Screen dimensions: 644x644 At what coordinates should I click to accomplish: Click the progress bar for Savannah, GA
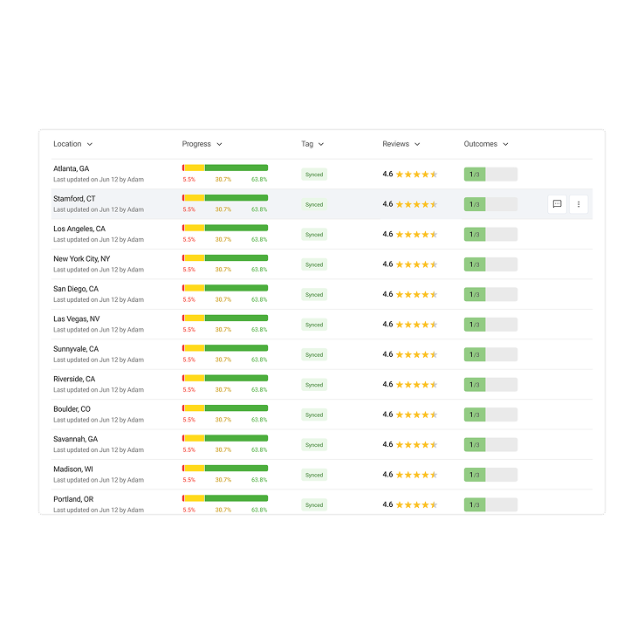[x=225, y=438]
